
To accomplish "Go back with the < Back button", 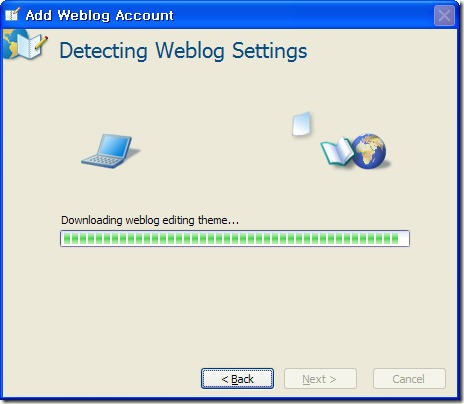I will click(237, 379).
